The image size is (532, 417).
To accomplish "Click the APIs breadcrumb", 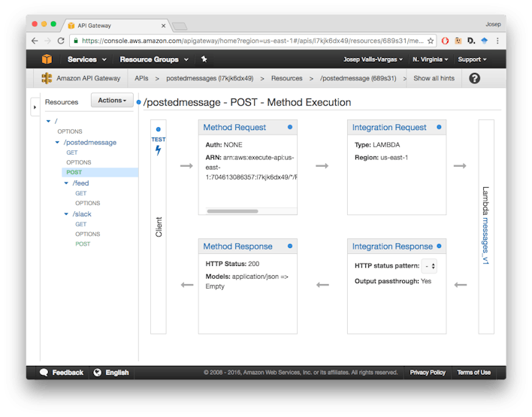I will 141,78.
